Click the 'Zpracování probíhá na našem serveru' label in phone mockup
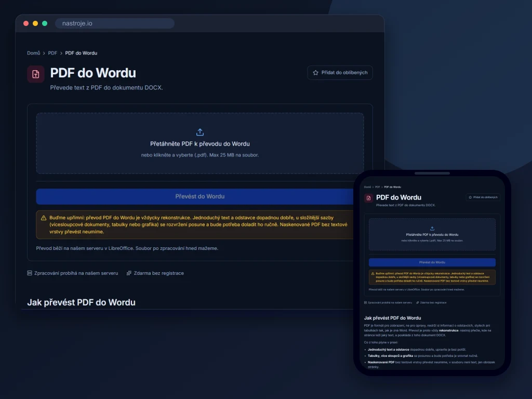The image size is (532, 399). 390,303
